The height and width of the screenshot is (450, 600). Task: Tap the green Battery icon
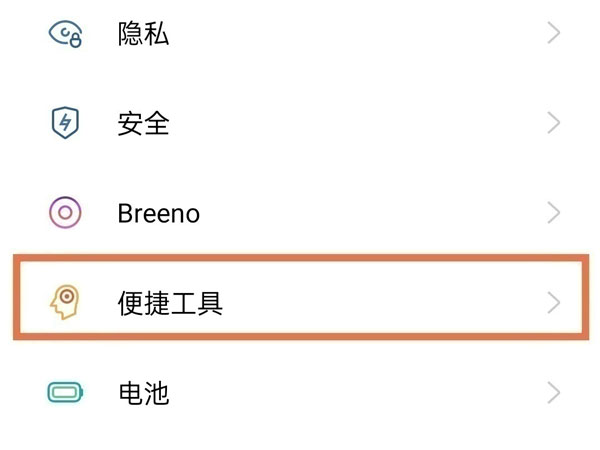64,392
